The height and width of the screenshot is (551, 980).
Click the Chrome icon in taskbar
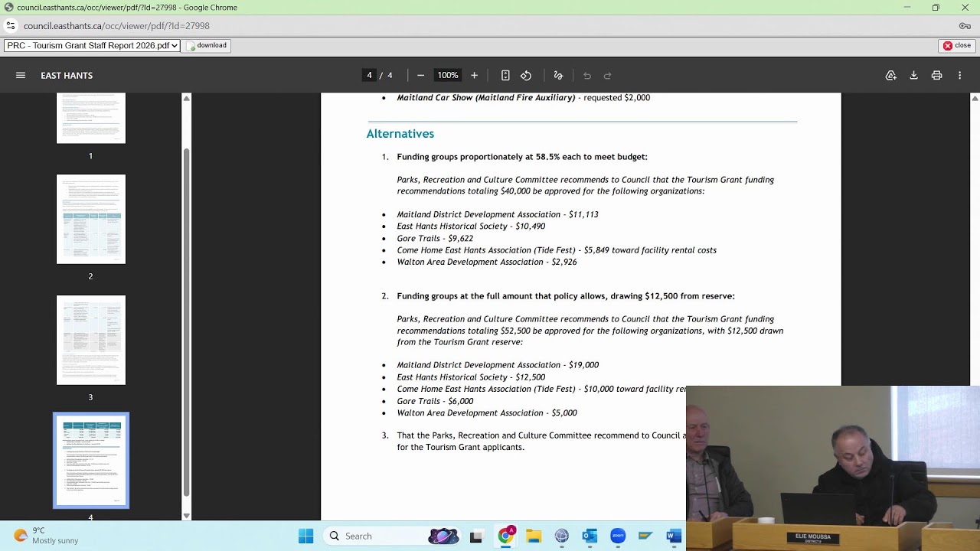tap(505, 536)
